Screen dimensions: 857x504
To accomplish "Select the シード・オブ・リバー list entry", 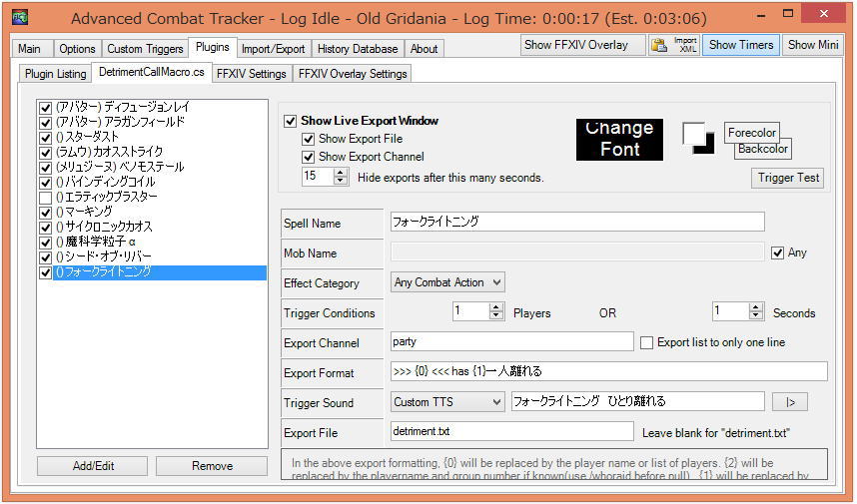I will coord(104,256).
